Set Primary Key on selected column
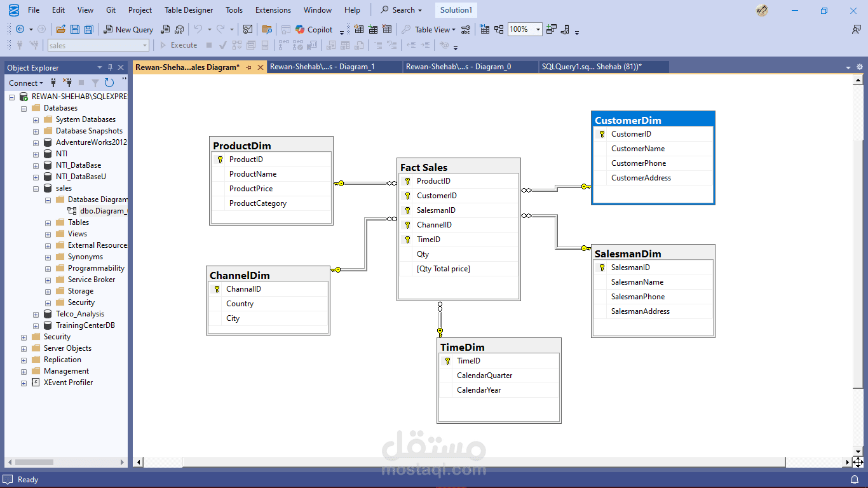The width and height of the screenshot is (868, 488). click(x=407, y=29)
